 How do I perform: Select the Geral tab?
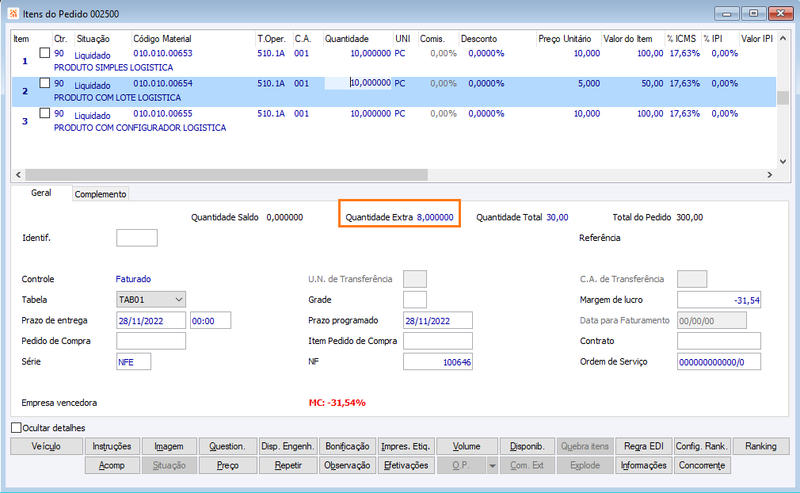[x=41, y=193]
